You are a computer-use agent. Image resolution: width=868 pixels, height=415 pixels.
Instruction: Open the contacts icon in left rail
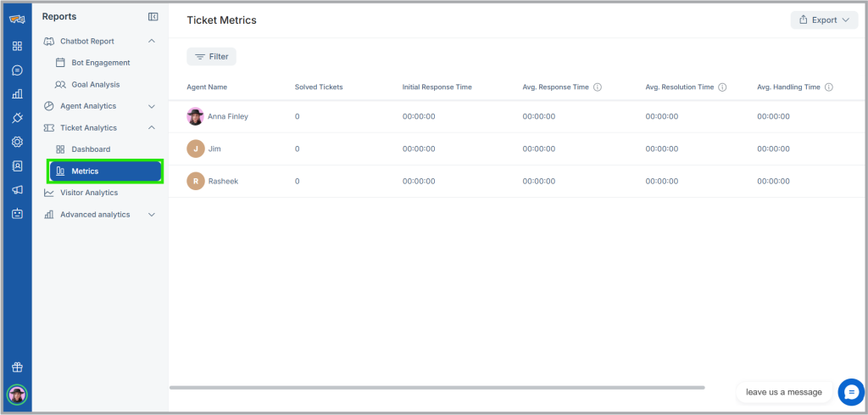pyautogui.click(x=17, y=165)
